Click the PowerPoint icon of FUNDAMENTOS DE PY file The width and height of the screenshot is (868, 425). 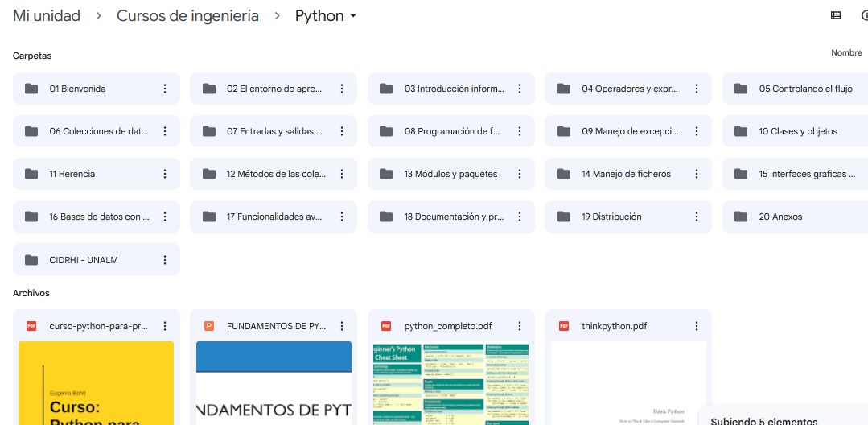coord(208,326)
